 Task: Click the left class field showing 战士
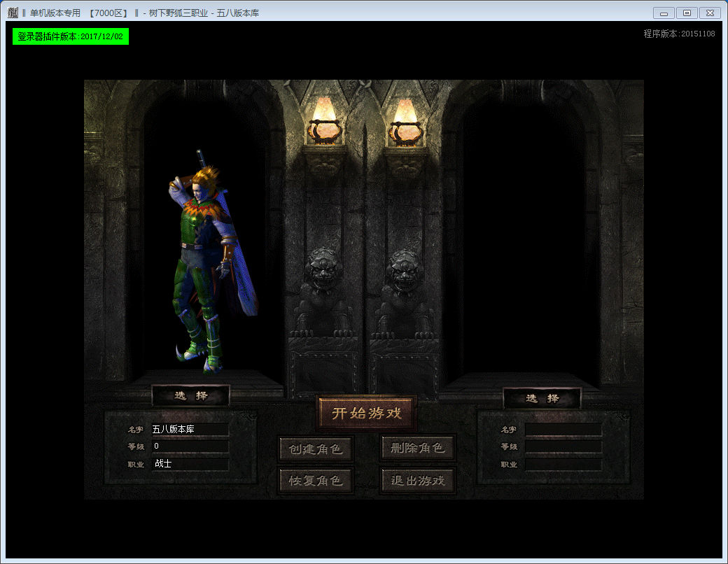tap(190, 464)
